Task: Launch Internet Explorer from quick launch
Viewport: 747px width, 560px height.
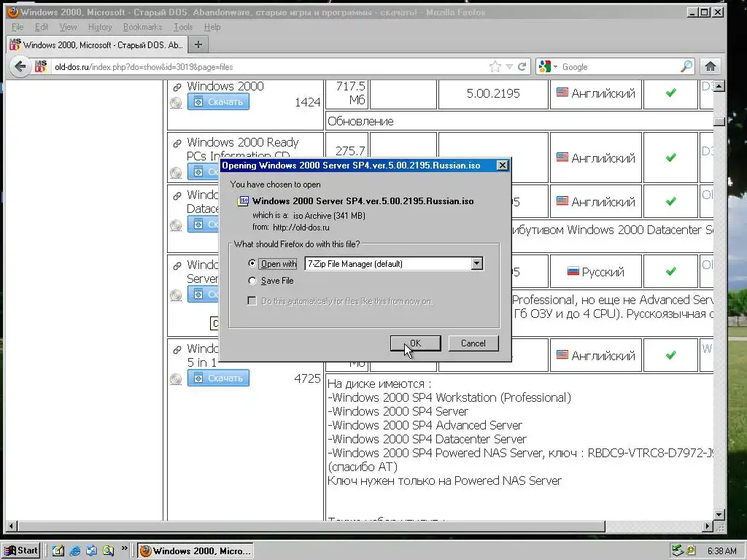Action: 75,551
